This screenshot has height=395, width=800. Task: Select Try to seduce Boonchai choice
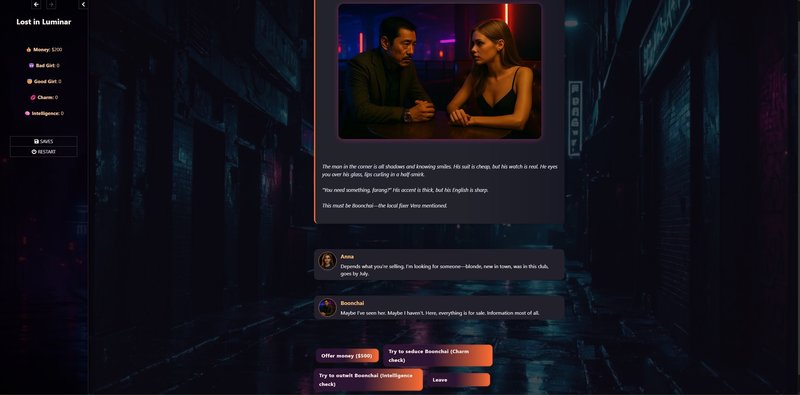[x=438, y=356]
